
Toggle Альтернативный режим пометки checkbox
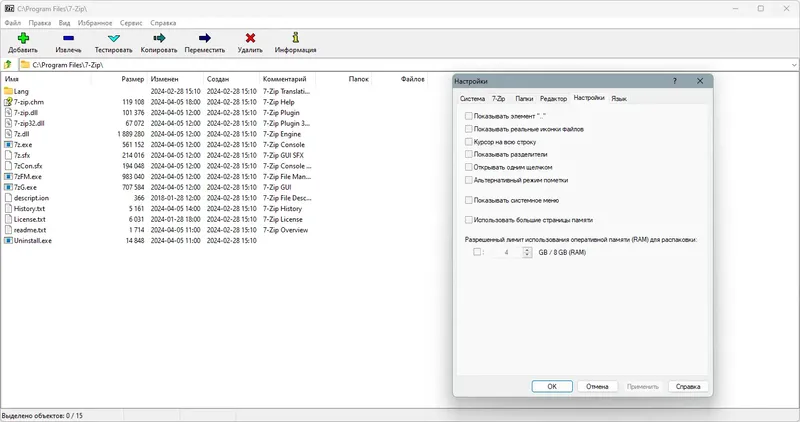[468, 180]
